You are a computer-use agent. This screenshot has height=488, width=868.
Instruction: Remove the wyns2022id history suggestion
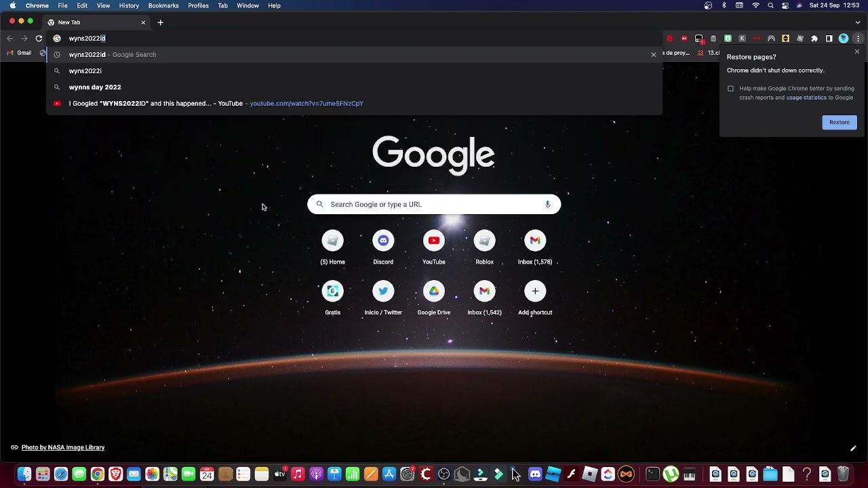coord(654,54)
